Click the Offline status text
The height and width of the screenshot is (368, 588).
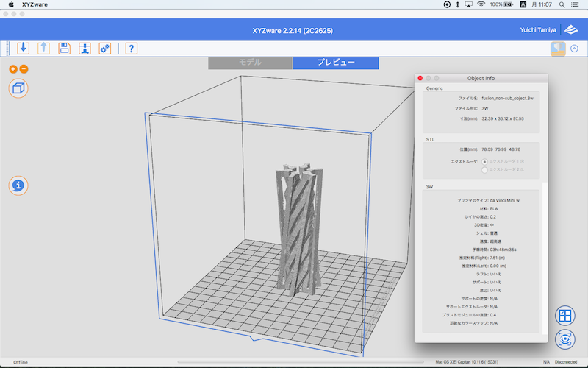[x=21, y=362]
